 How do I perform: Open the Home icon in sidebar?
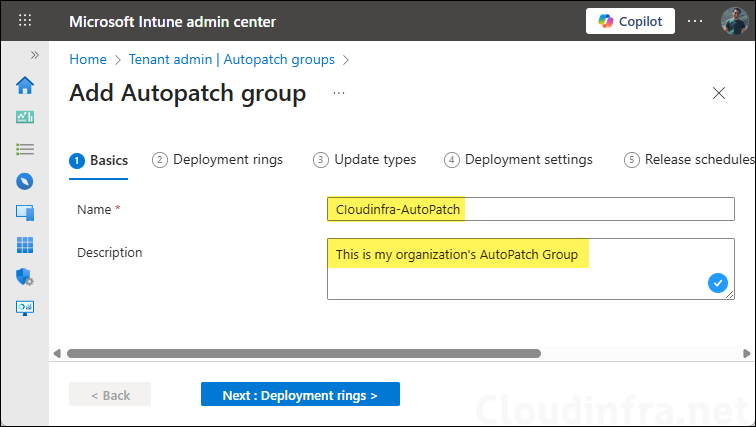(25, 85)
